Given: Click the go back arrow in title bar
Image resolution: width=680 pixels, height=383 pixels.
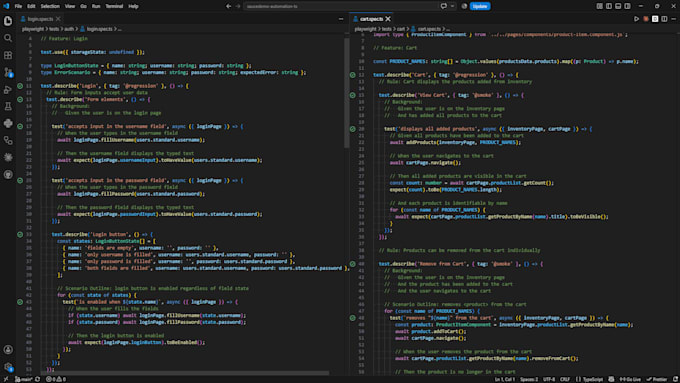Looking at the screenshot, I should (228, 6).
